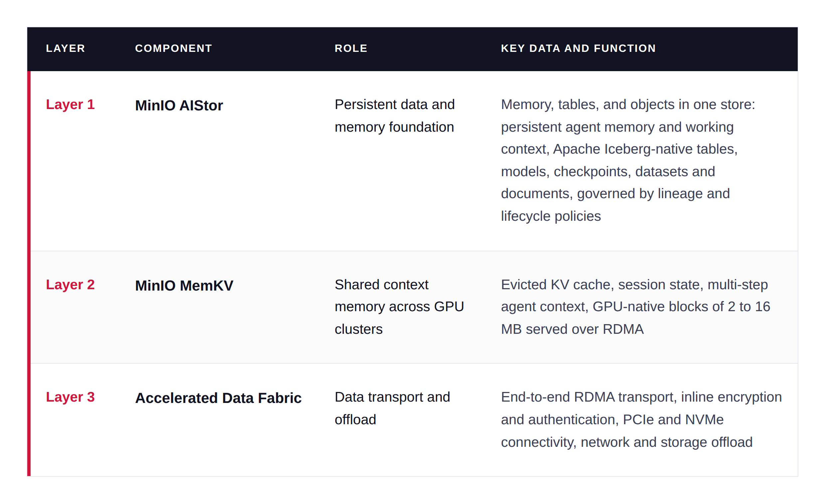Select the red Layer 1 label
This screenshot has height=504, width=825.
pyautogui.click(x=70, y=104)
